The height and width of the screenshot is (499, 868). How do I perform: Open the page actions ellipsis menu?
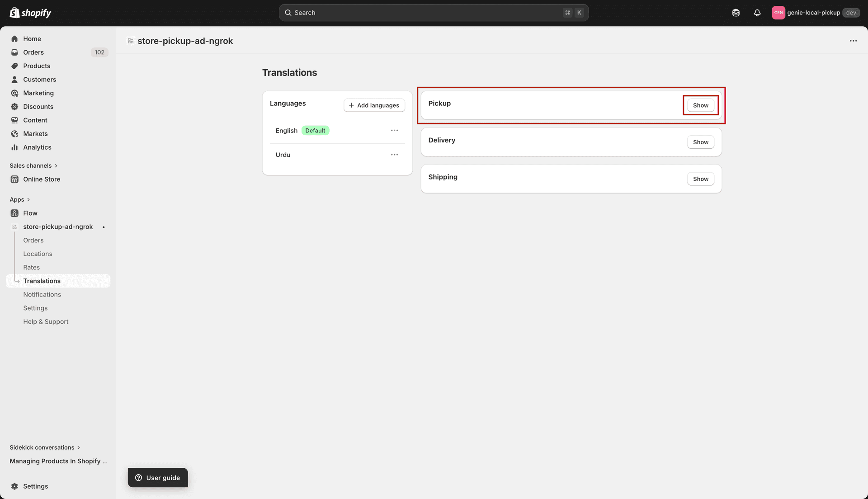854,41
